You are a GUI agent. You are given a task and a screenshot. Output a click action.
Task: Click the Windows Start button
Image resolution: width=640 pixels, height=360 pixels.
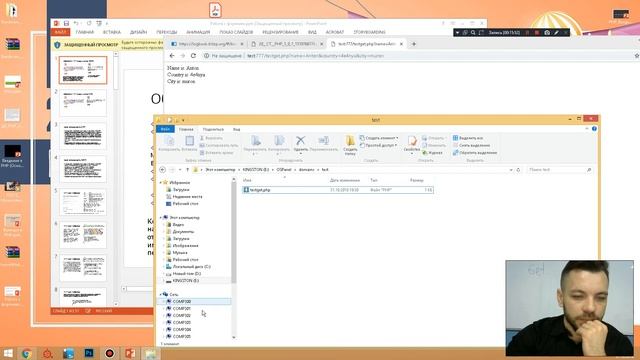click(x=8, y=353)
